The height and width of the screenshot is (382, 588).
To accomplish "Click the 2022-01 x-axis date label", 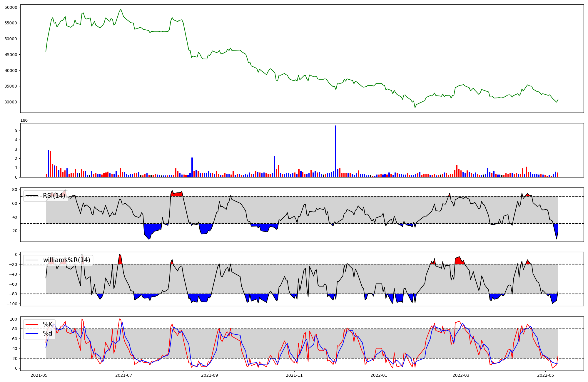I will [x=379, y=375].
